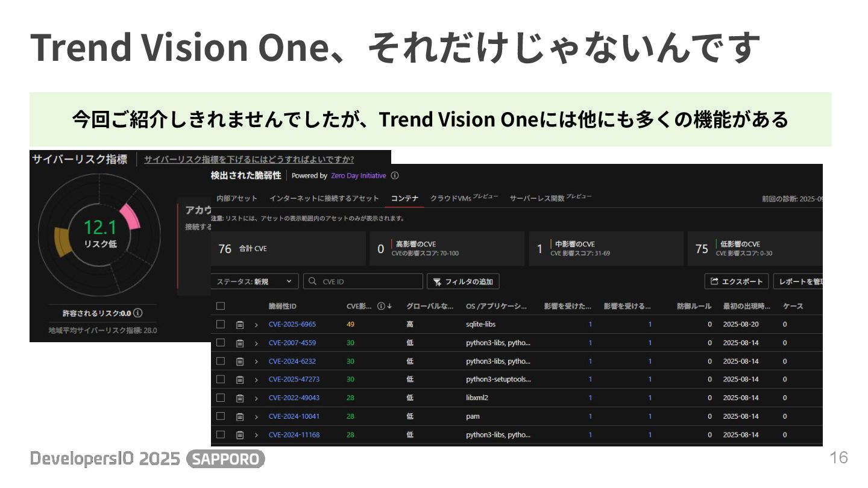Click info icon beside 許容されるリスク
This screenshot has height=488, width=868.
(x=138, y=313)
